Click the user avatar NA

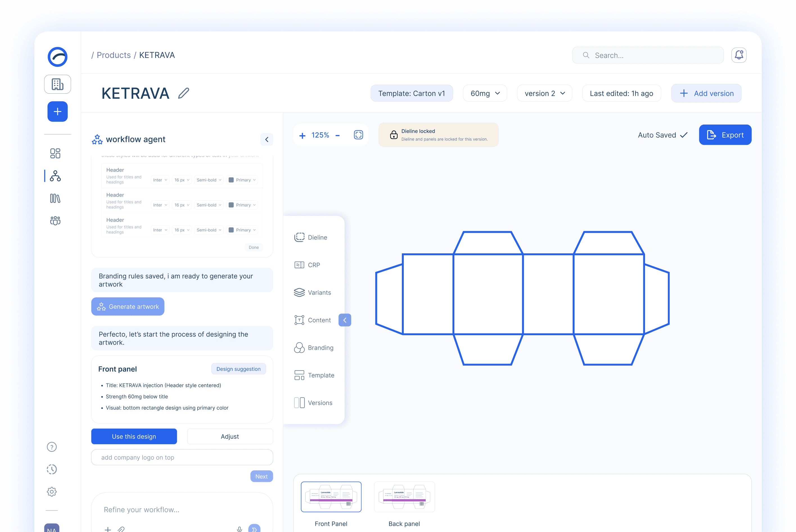click(x=51, y=528)
